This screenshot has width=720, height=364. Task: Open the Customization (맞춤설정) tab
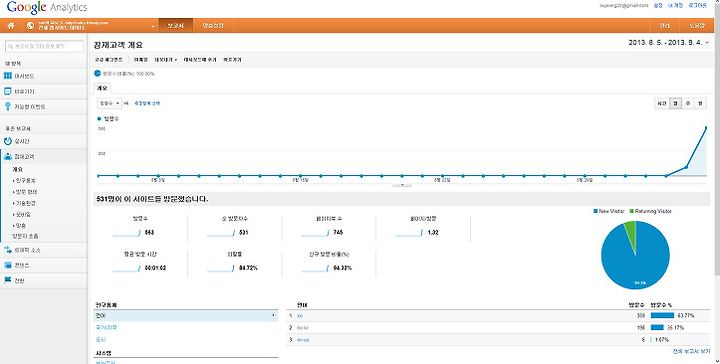pyautogui.click(x=213, y=26)
